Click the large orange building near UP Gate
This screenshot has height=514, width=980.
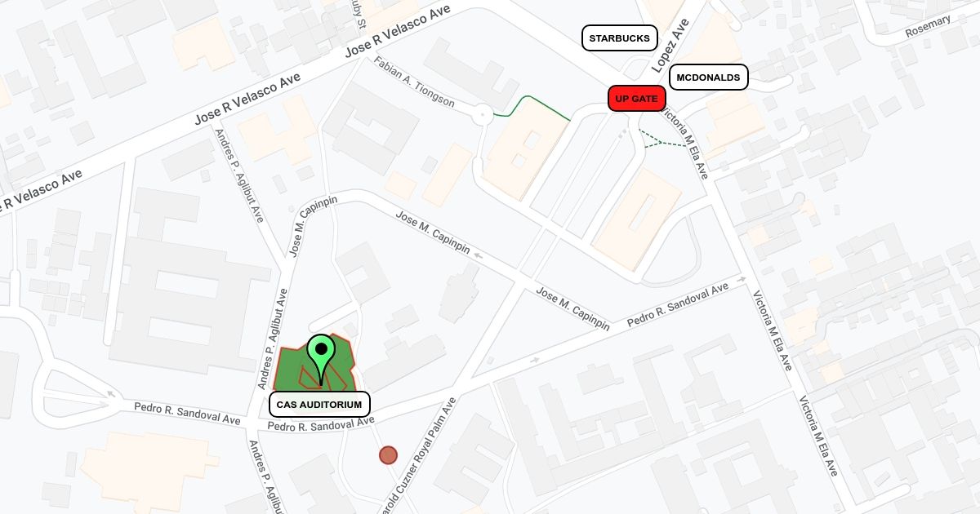tap(527, 155)
